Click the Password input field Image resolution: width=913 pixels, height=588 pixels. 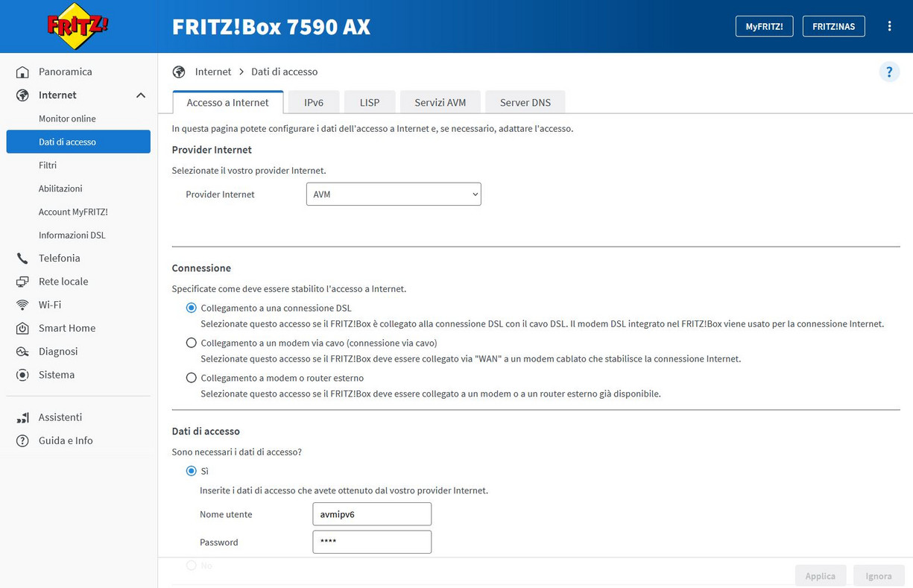[372, 542]
